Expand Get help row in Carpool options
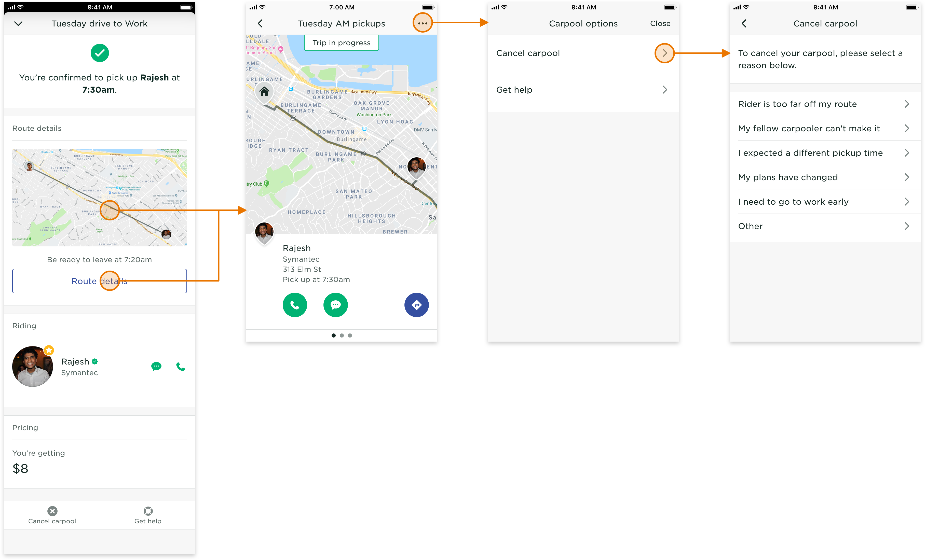925x560 pixels. pos(664,90)
